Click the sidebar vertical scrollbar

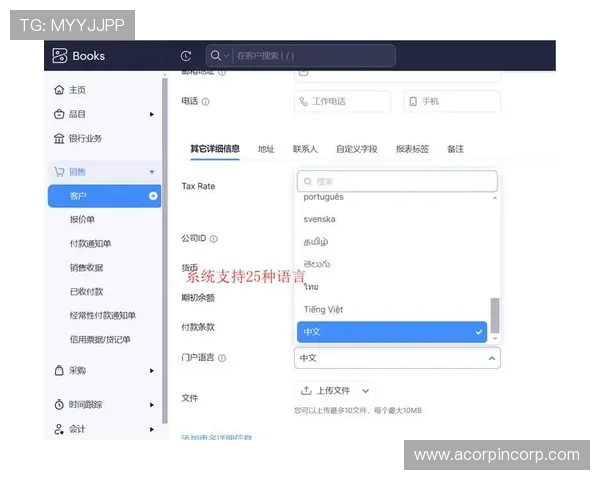[165, 251]
